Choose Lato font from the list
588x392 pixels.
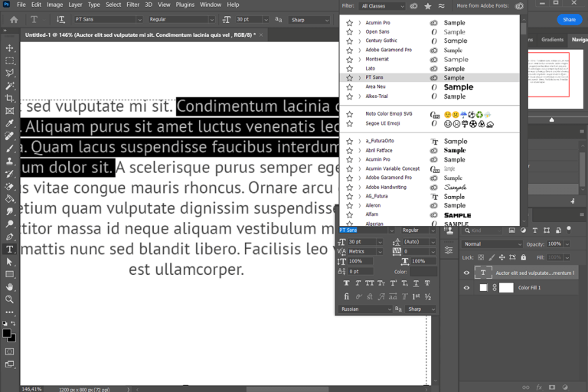pyautogui.click(x=370, y=69)
